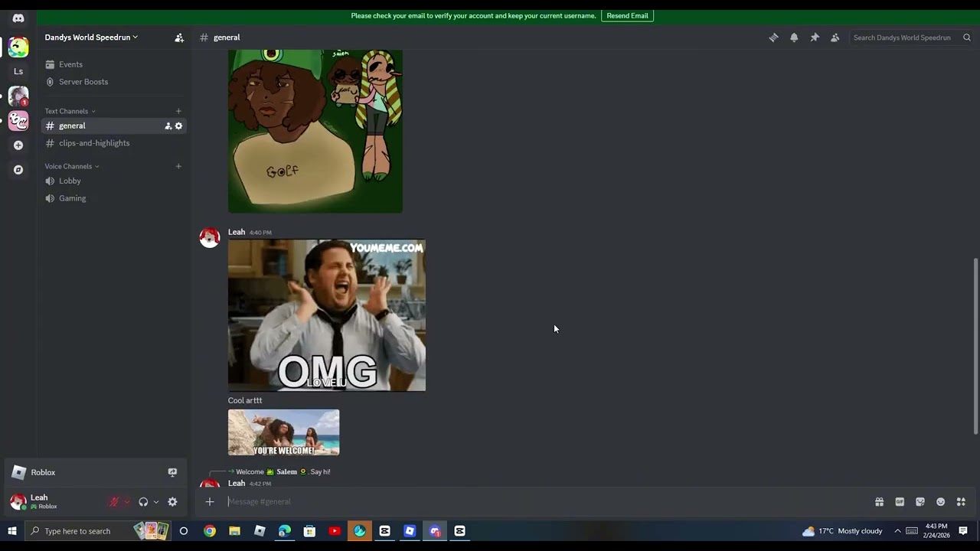Collapse the Voice Channels category

pos(72,166)
